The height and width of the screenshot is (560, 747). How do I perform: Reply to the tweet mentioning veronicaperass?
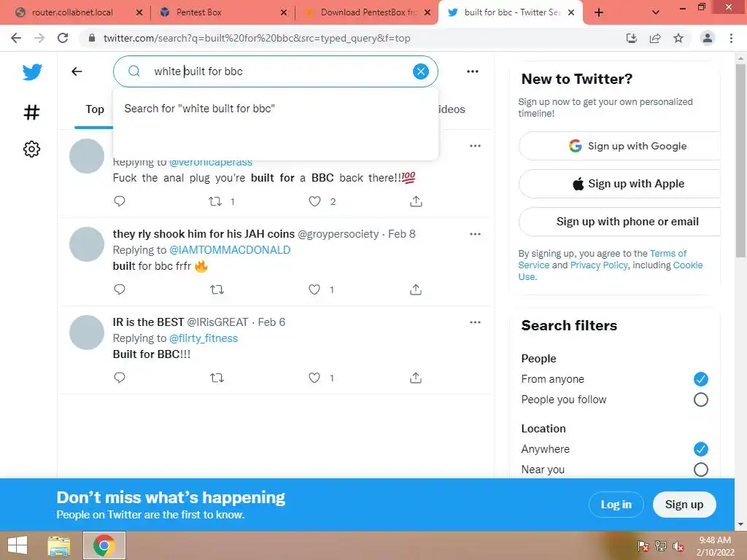(x=120, y=201)
